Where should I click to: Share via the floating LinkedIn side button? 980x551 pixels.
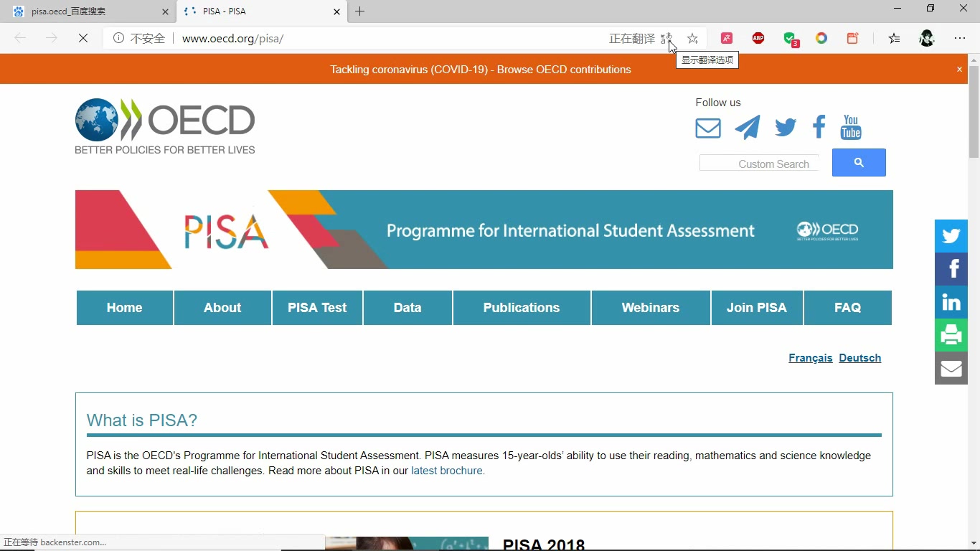click(x=951, y=302)
